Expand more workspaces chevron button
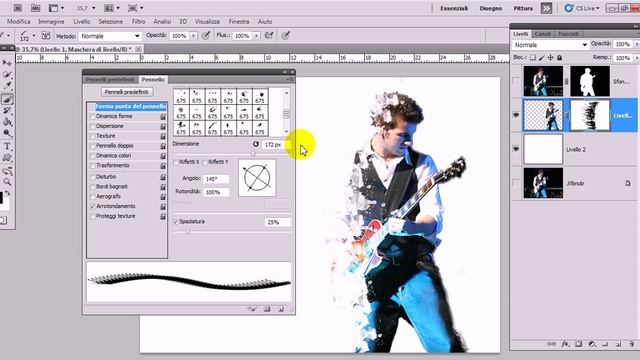This screenshot has width=640, height=360. tap(546, 8)
